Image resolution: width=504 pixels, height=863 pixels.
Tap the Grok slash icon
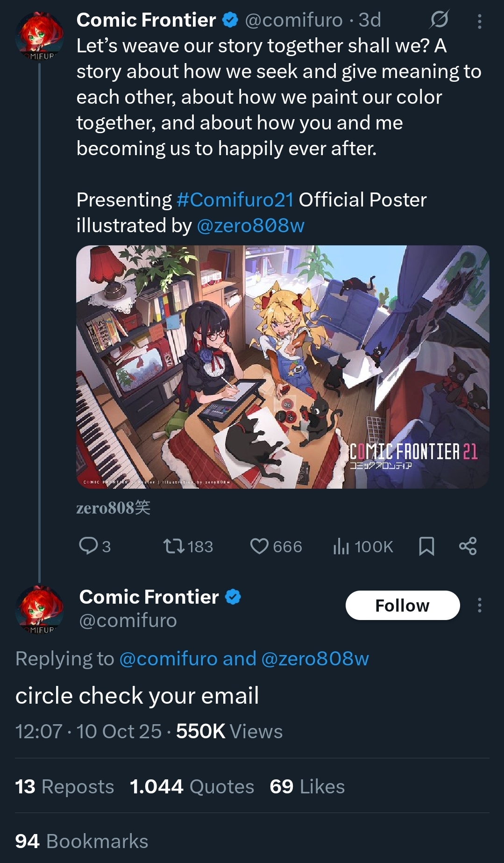[x=439, y=20]
